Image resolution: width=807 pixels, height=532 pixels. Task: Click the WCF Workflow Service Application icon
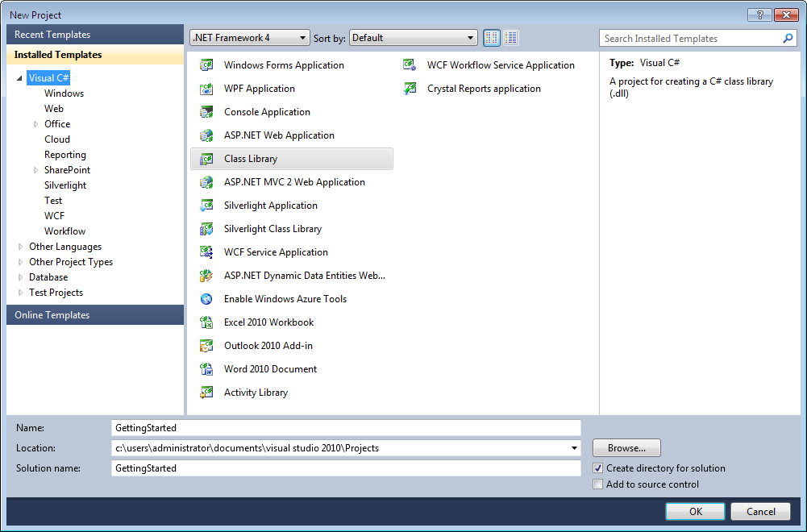tap(410, 65)
